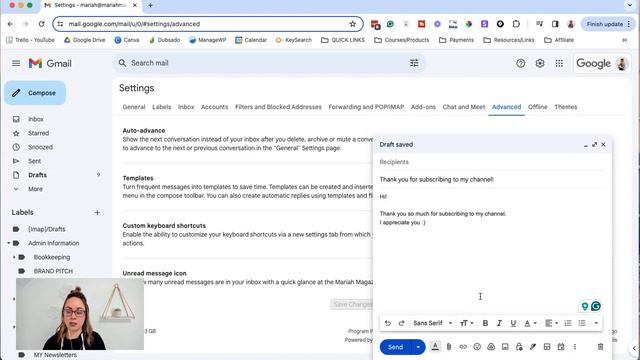Pop compose window to full screen
The height and width of the screenshot is (360, 640).
(594, 144)
